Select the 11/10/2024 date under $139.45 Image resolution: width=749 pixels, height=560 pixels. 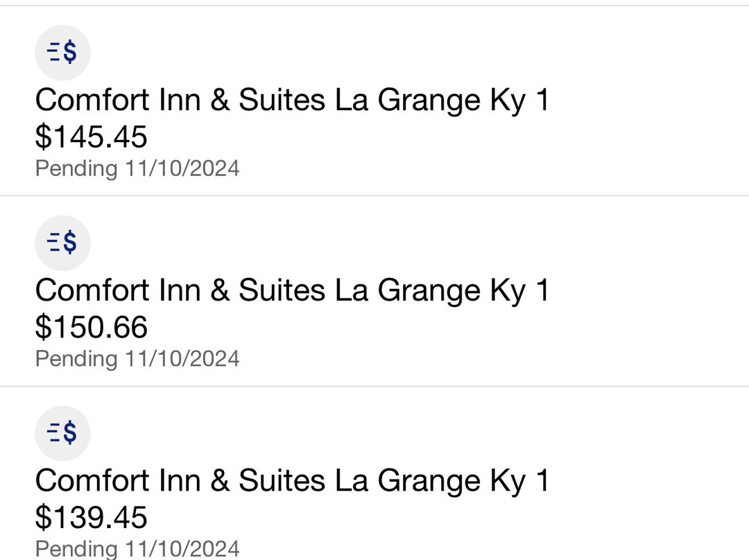point(182,548)
